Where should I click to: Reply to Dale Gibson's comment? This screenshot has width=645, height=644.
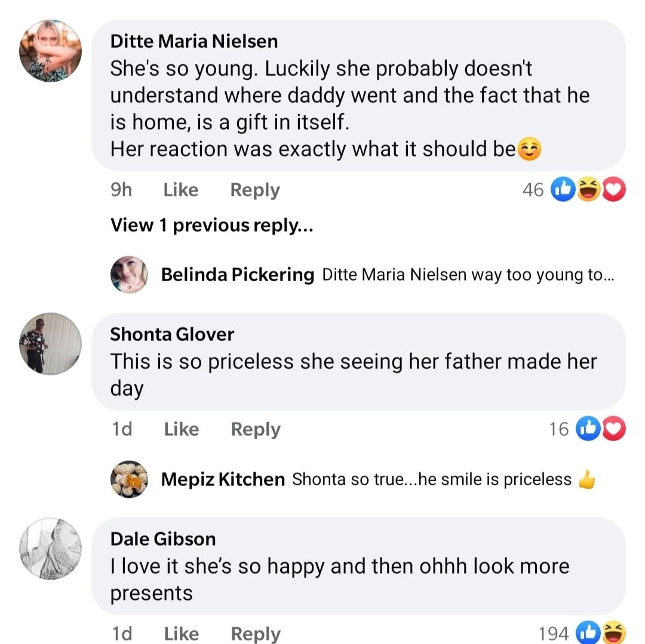[256, 633]
